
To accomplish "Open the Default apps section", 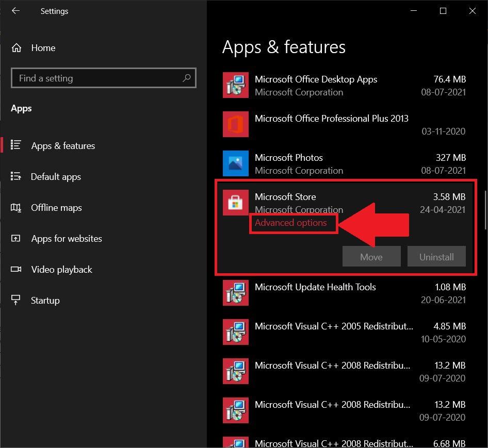I will pos(56,177).
